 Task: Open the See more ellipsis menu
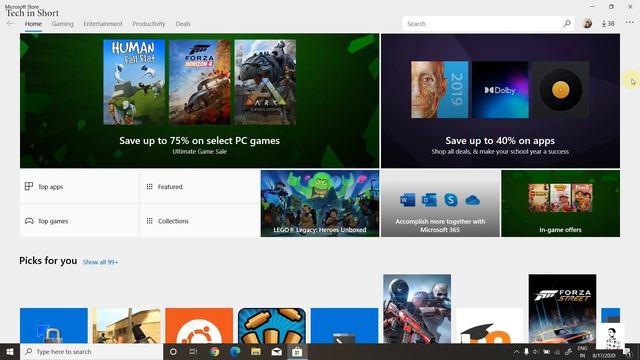coord(629,23)
